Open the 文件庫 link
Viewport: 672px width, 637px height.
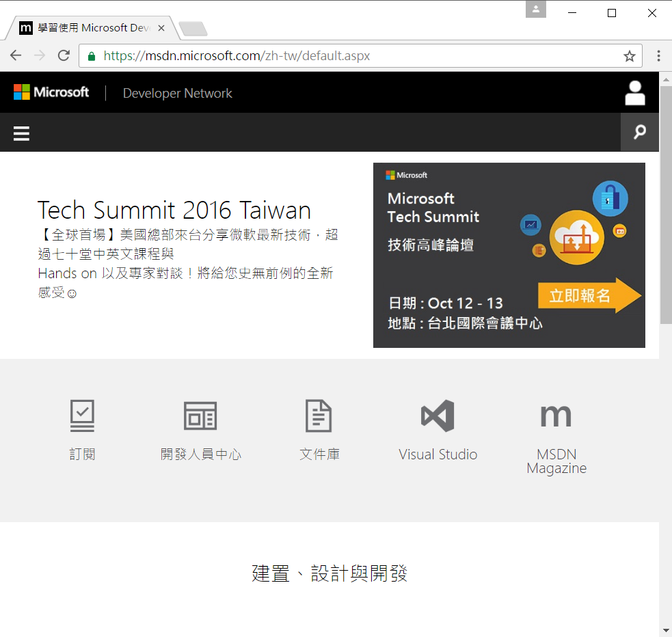319,454
